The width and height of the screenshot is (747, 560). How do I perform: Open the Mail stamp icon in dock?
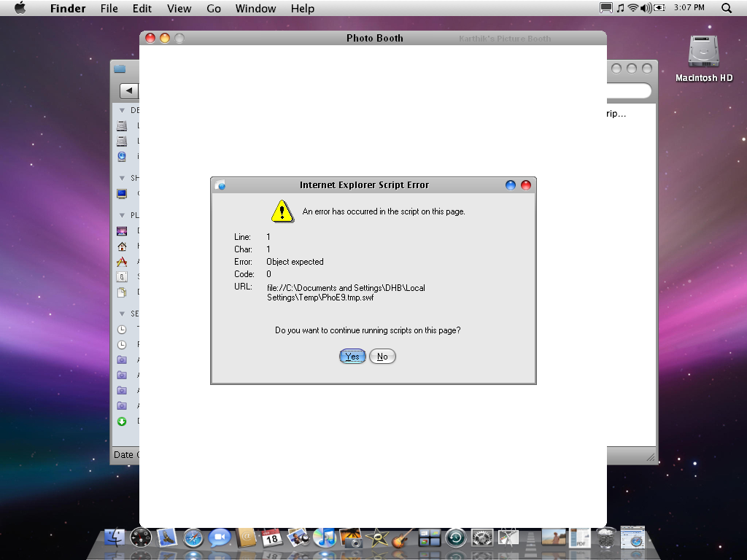[167, 538]
